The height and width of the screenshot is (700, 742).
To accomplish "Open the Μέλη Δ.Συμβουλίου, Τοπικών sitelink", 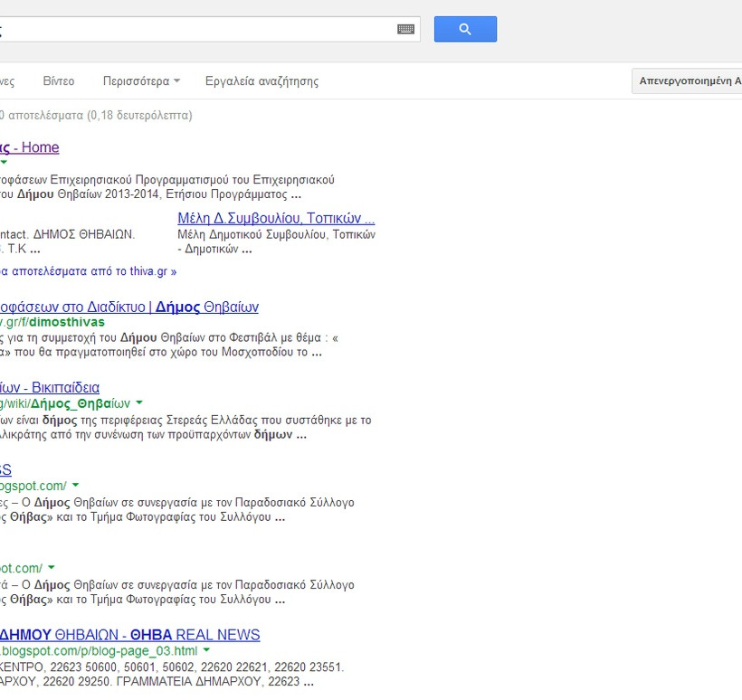I will tap(276, 219).
